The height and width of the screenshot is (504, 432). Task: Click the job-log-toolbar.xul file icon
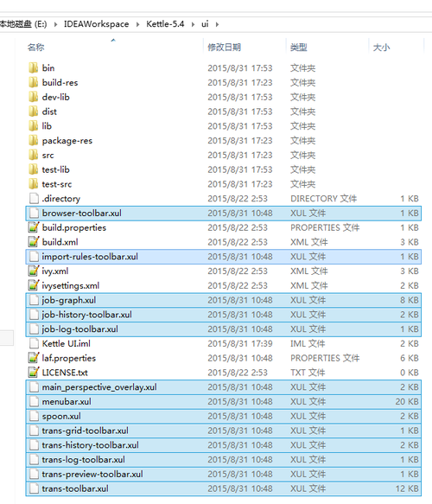tap(34, 329)
